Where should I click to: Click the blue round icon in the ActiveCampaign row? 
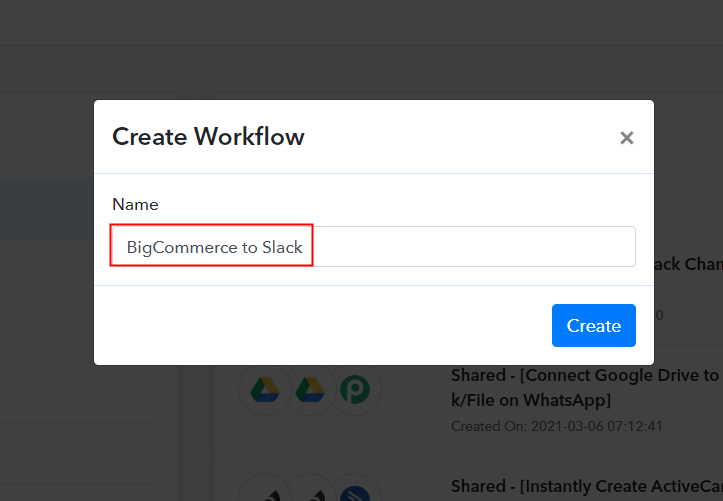[x=357, y=490]
